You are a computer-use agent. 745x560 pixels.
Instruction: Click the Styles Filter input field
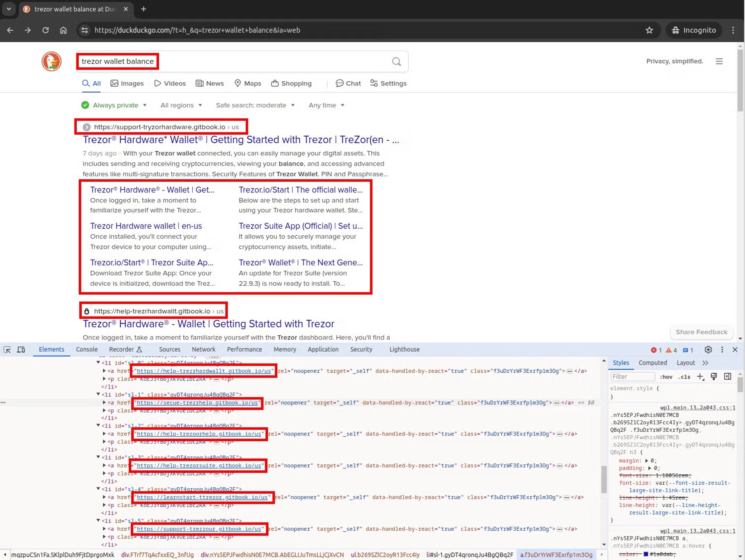click(633, 377)
